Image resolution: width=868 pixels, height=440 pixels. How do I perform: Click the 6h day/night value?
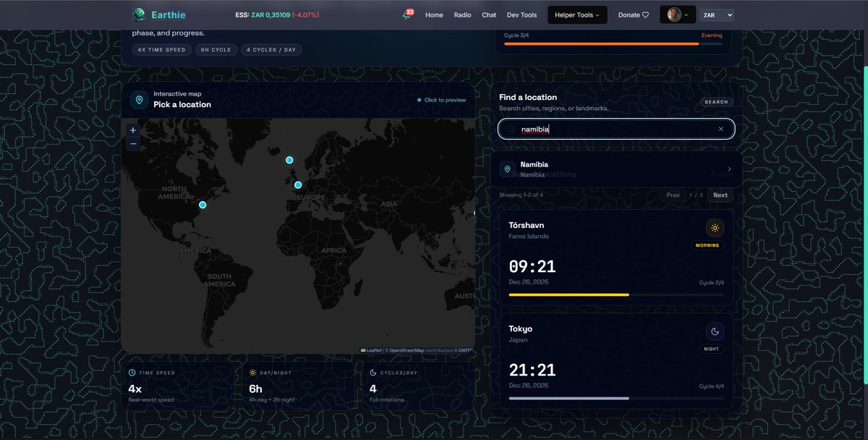coord(255,389)
